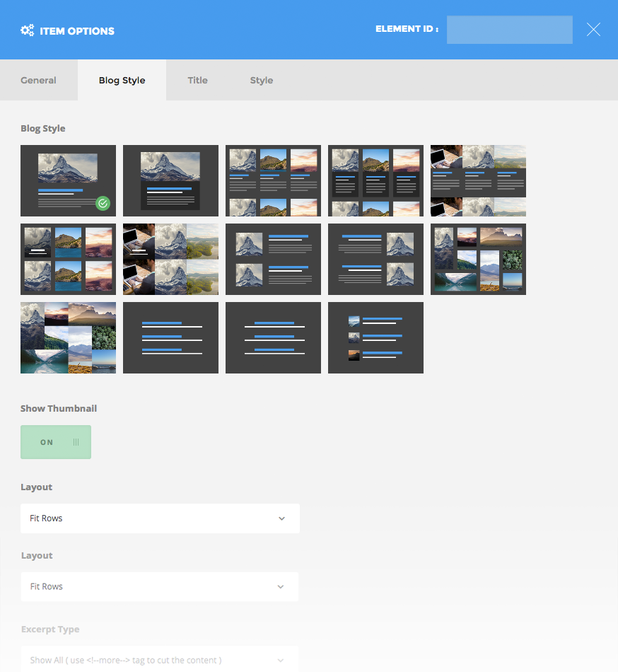
Task: Select the list style with thumbnails on right
Action: tap(375, 259)
